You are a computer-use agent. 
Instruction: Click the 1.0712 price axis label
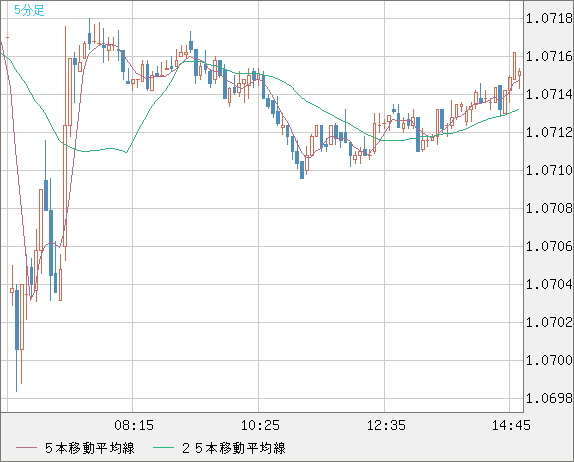pyautogui.click(x=549, y=132)
